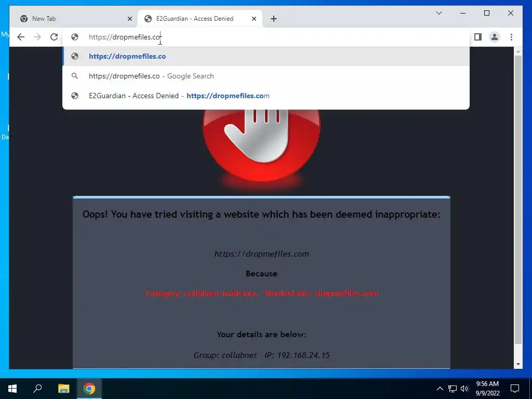Screen dimensions: 532x399
Task: Click the address bar containing https://dropmefiles.co
Action: click(x=266, y=37)
